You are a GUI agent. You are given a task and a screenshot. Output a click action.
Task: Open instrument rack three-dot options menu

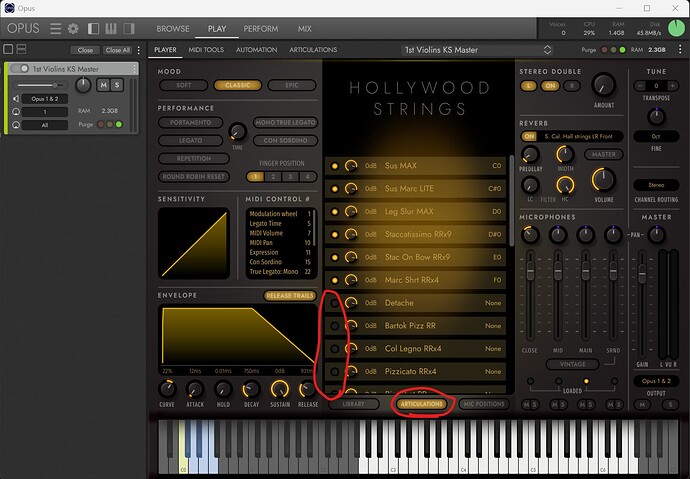pos(139,50)
